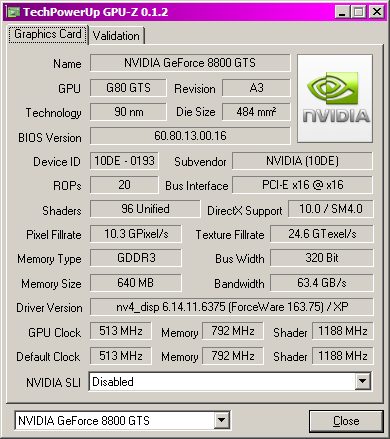This screenshot has height=439, width=390.
Task: Click the Memory Size label
Action: (51, 284)
